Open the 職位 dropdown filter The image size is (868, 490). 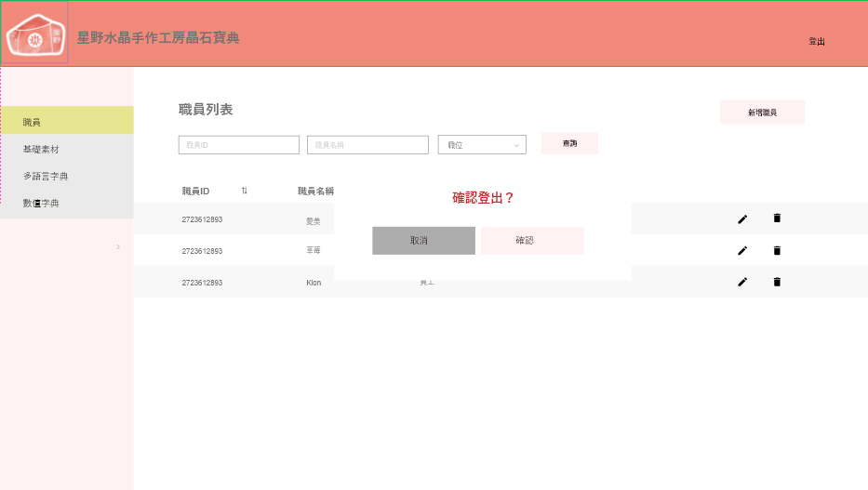(x=482, y=145)
